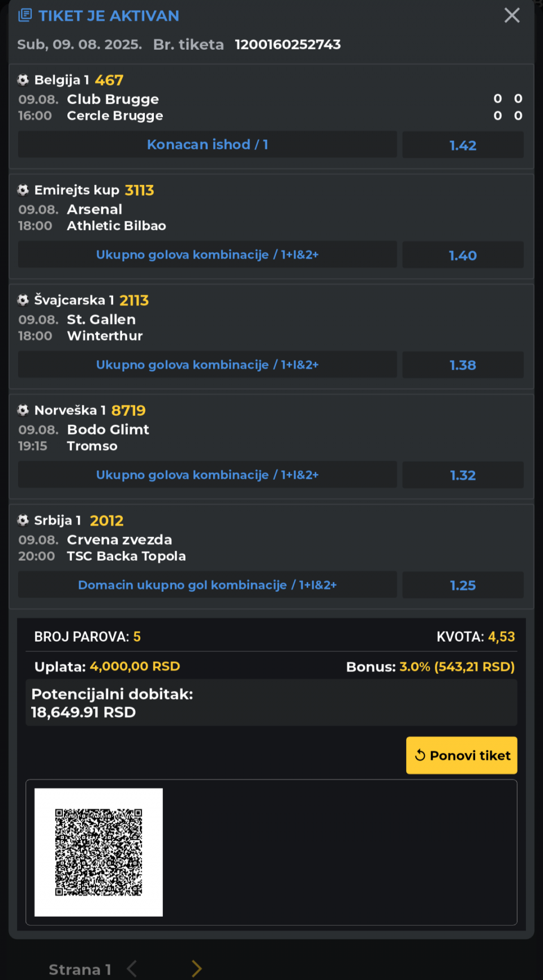Click the soccer ball icon next to Srbija 1
Screen dimensions: 543x980
23,520
